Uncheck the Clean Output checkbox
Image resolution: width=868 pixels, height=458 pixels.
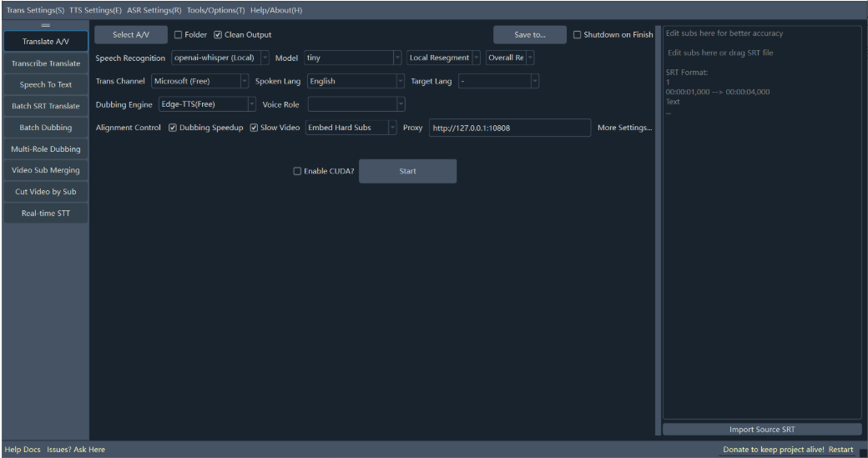click(219, 35)
